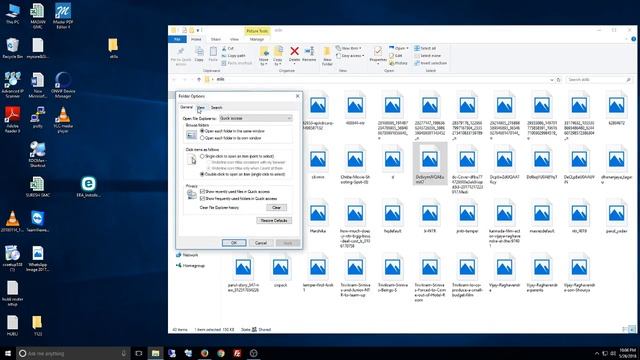Switch to the Search tab in Folder Options
The width and height of the screenshot is (640, 360).
[x=216, y=107]
